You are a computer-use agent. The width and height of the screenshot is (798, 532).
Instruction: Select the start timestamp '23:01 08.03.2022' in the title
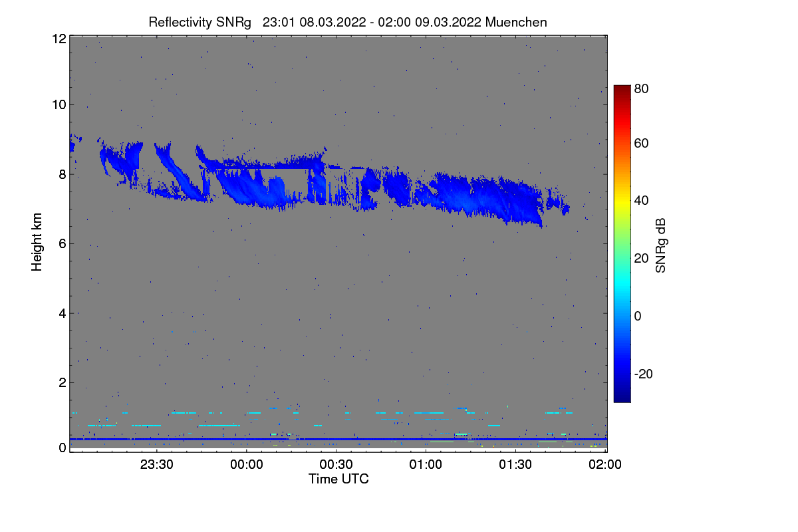(x=315, y=22)
